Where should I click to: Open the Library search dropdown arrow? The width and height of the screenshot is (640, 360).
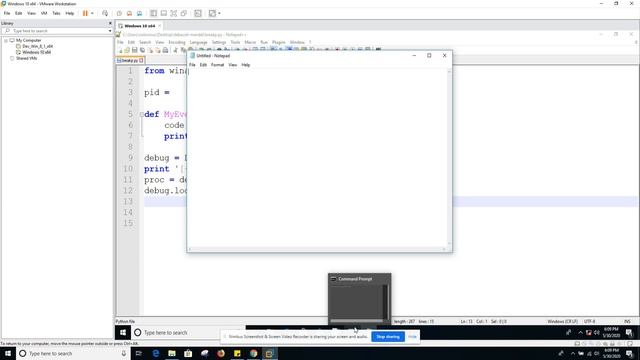110,31
